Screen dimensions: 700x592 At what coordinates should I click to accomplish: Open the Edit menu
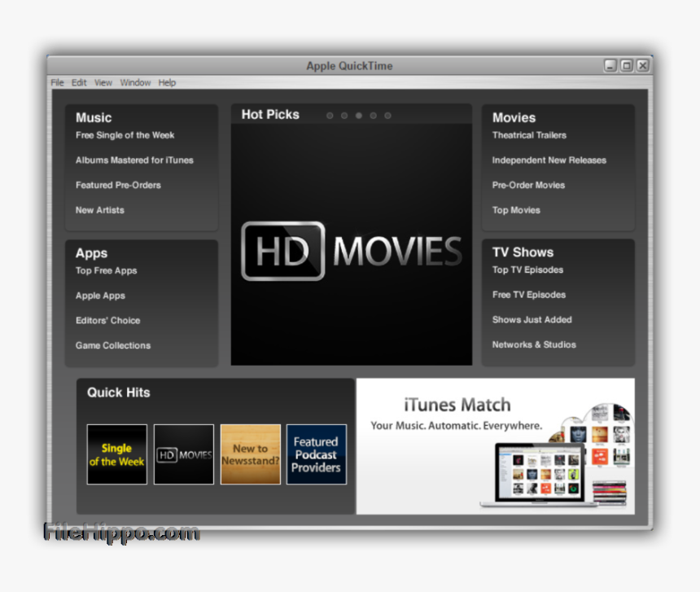tap(79, 82)
